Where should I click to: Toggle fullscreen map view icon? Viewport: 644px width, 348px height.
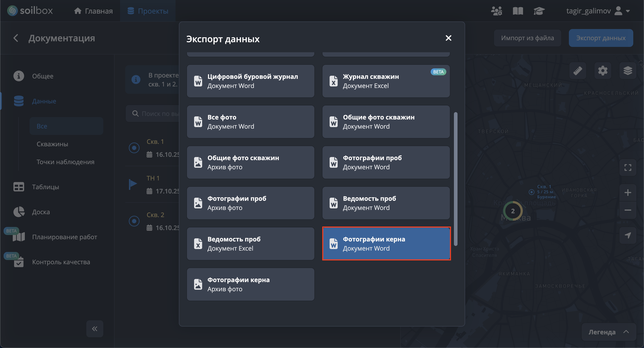(x=627, y=167)
